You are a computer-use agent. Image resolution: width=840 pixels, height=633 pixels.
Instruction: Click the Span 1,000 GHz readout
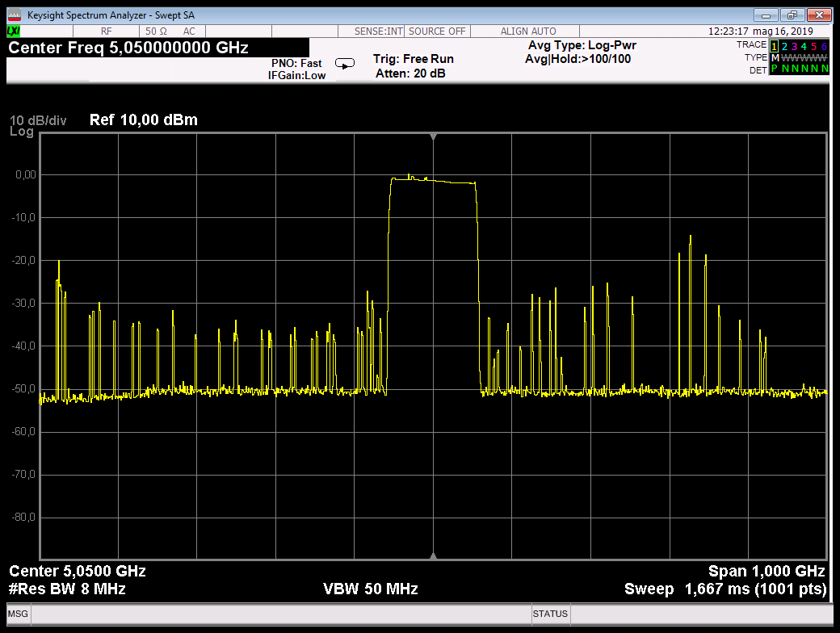coord(766,572)
